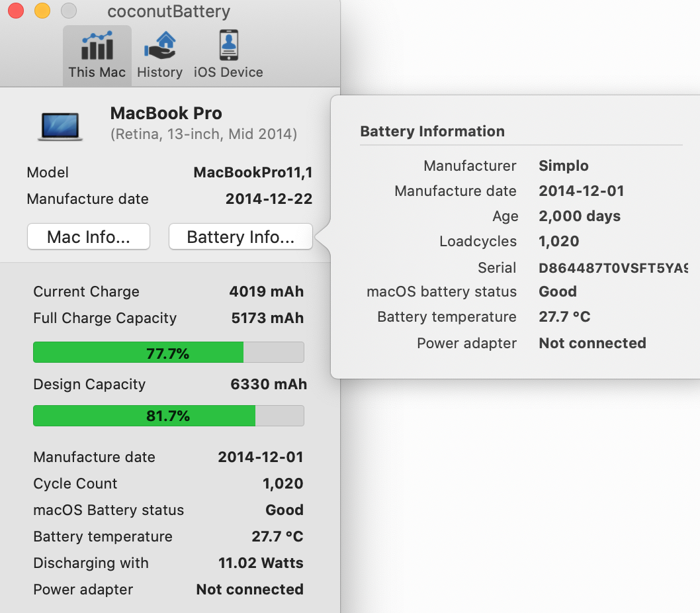Click the Battery Info... button

click(x=241, y=236)
